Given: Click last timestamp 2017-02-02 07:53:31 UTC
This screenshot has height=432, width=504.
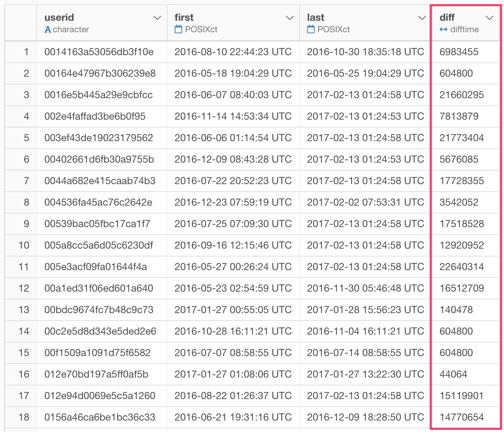Looking at the screenshot, I should [x=365, y=202].
